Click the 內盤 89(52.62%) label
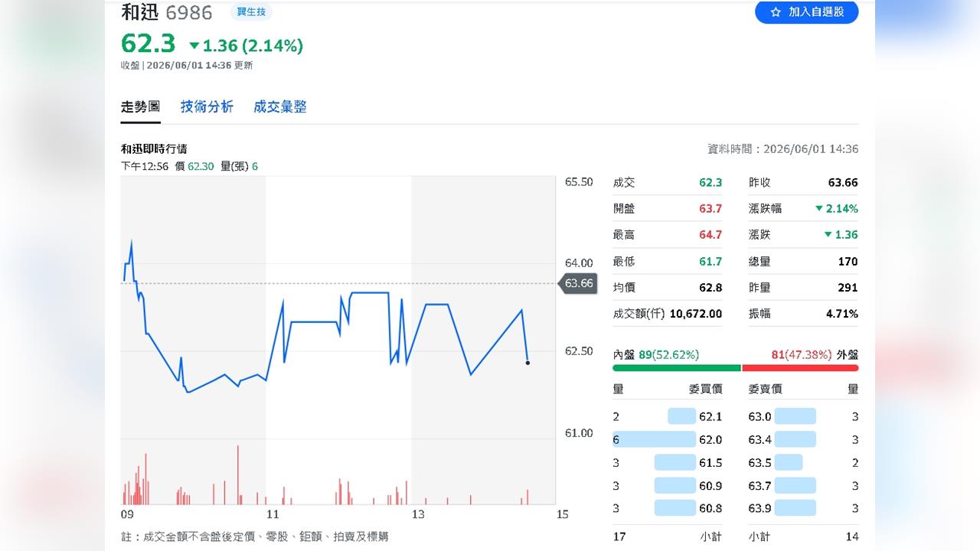 click(656, 354)
